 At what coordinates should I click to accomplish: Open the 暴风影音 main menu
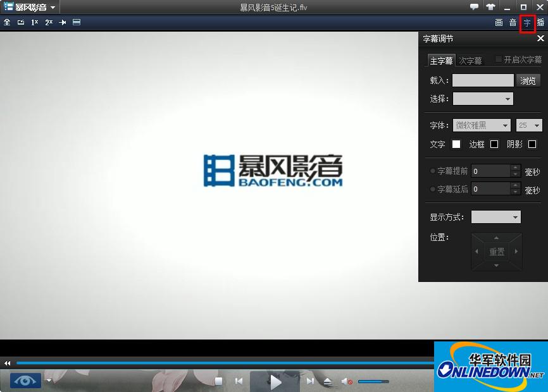tap(30, 7)
